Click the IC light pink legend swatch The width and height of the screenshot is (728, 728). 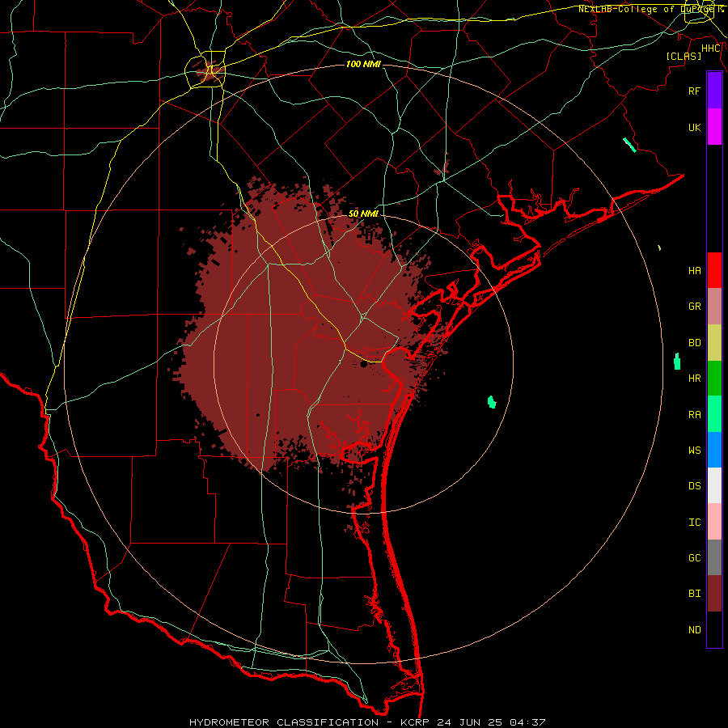click(x=714, y=522)
